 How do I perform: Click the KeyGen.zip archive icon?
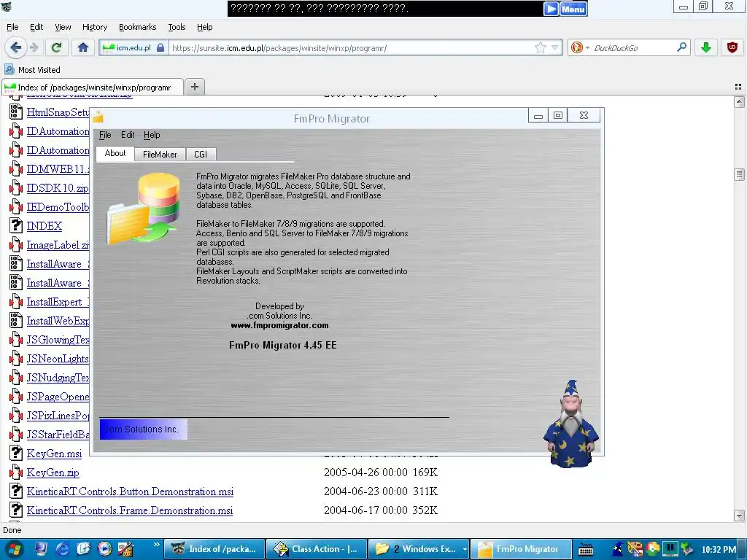pos(16,472)
